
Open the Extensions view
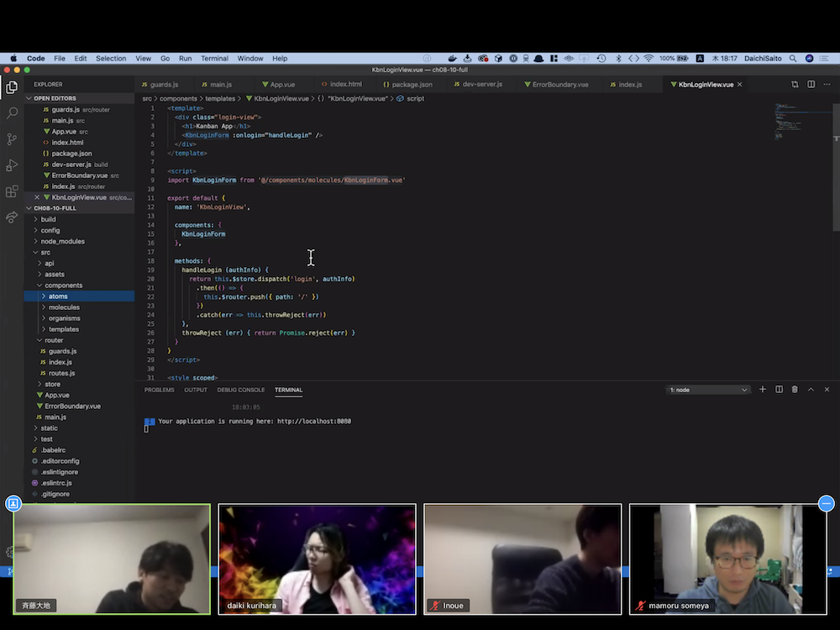click(12, 192)
